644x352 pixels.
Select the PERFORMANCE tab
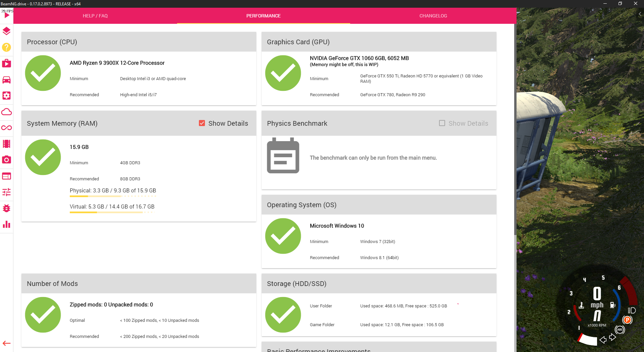(264, 16)
